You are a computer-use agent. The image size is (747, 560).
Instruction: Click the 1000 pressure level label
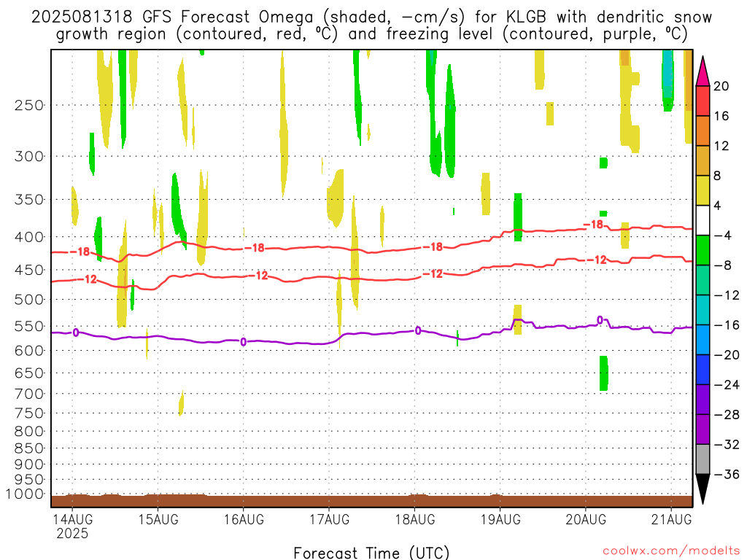tap(25, 494)
